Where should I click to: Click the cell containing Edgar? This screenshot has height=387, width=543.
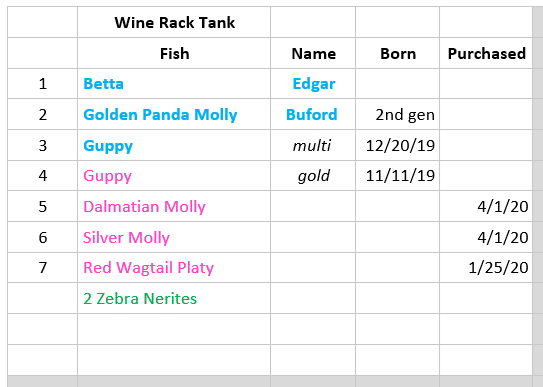pos(313,84)
